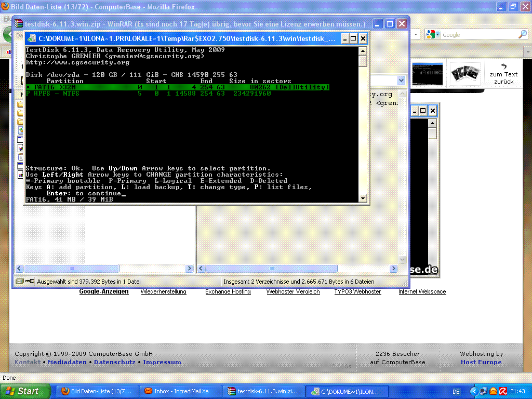Expand hidden tray icons arrow

click(474, 392)
